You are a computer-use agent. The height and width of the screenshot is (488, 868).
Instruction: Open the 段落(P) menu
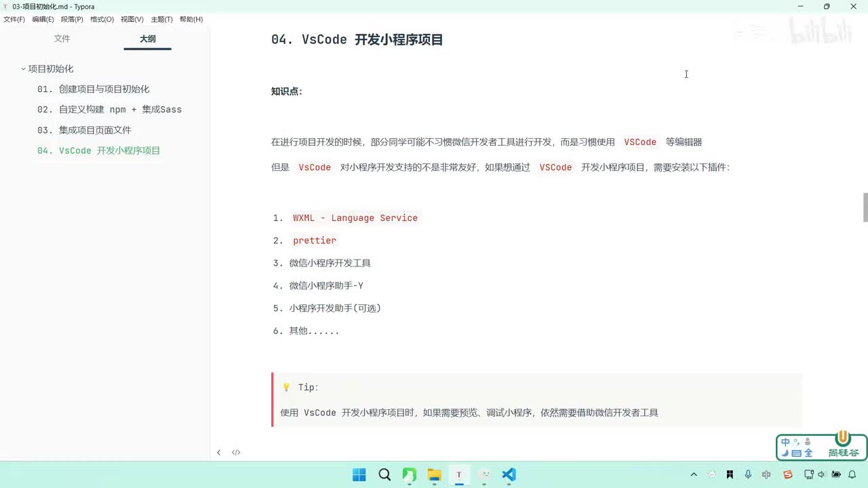(72, 19)
